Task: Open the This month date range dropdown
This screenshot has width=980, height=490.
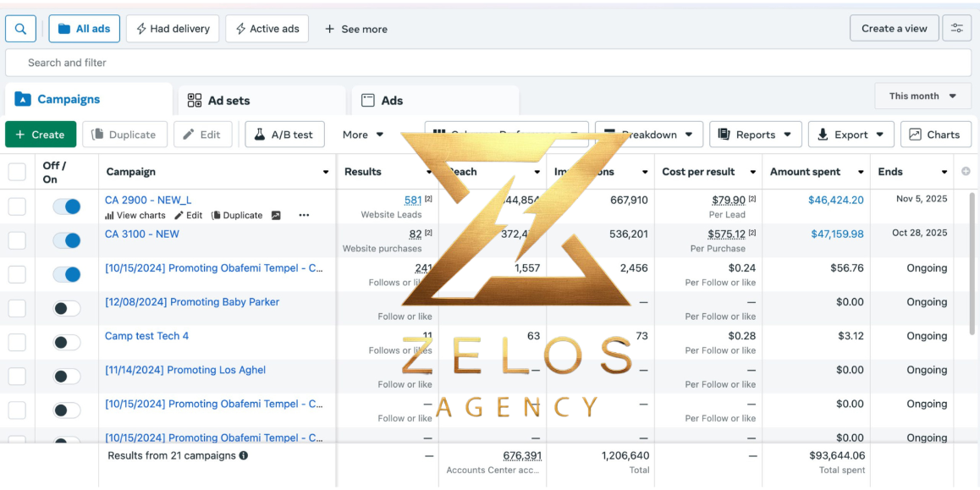Action: [923, 96]
